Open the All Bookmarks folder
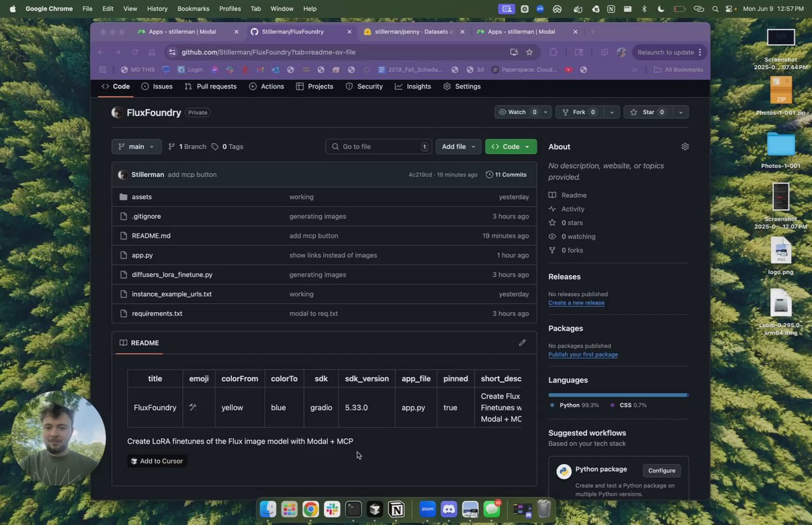 coord(678,70)
